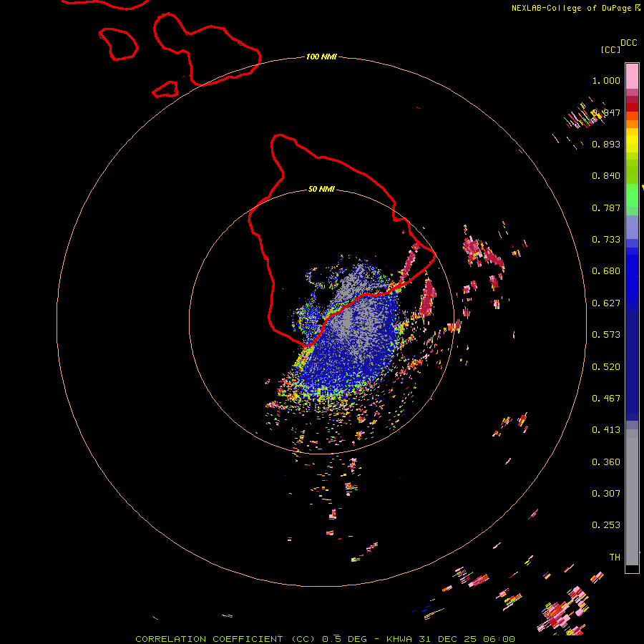Click the 0.253 color scale label
Viewport: 644px width, 644px height.
pyautogui.click(x=606, y=525)
